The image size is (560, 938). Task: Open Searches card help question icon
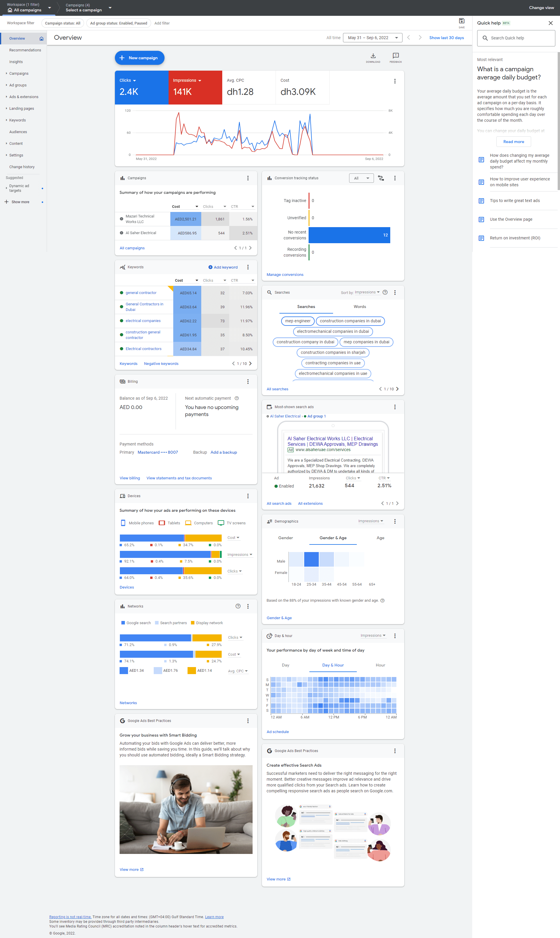point(385,292)
